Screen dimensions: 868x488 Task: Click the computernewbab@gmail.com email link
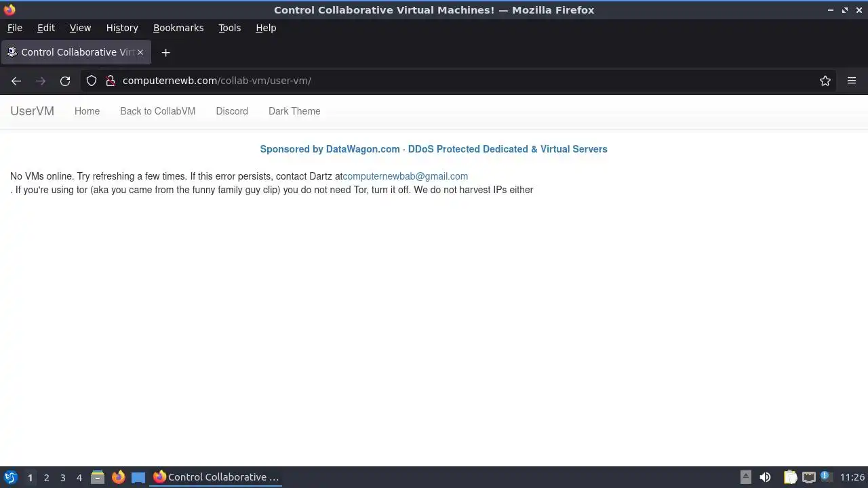tap(405, 176)
